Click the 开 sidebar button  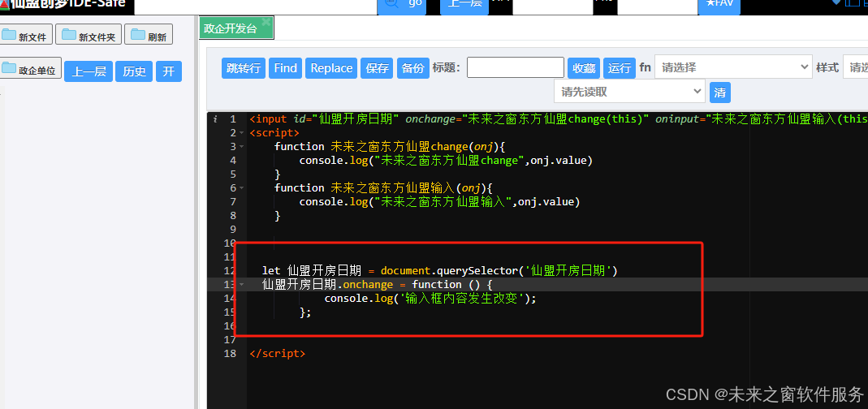pos(168,71)
